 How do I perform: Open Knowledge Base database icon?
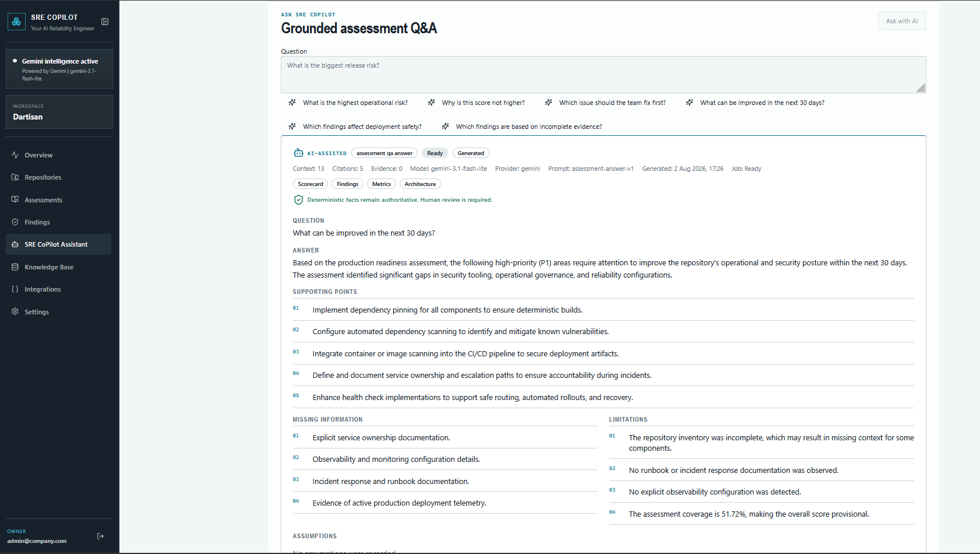15,267
